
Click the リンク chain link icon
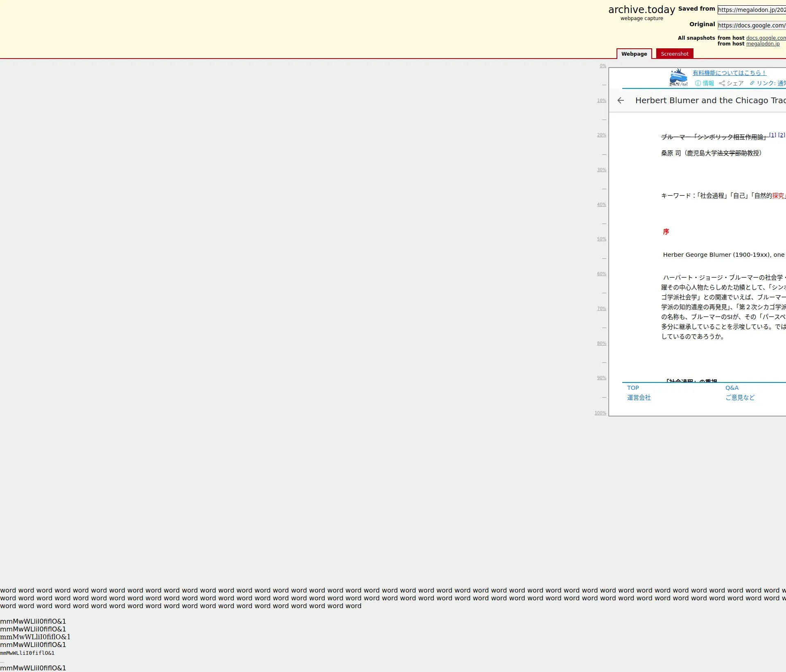tap(752, 83)
